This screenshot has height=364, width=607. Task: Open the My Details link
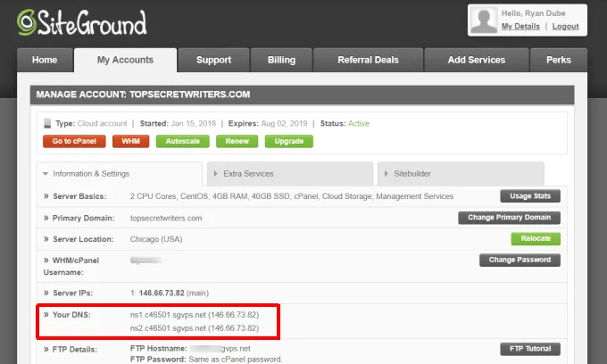point(520,27)
